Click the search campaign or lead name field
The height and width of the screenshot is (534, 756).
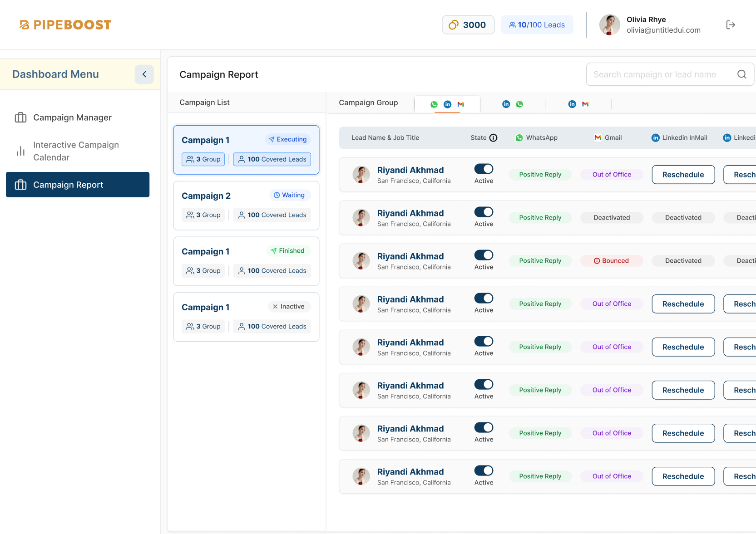(x=670, y=74)
